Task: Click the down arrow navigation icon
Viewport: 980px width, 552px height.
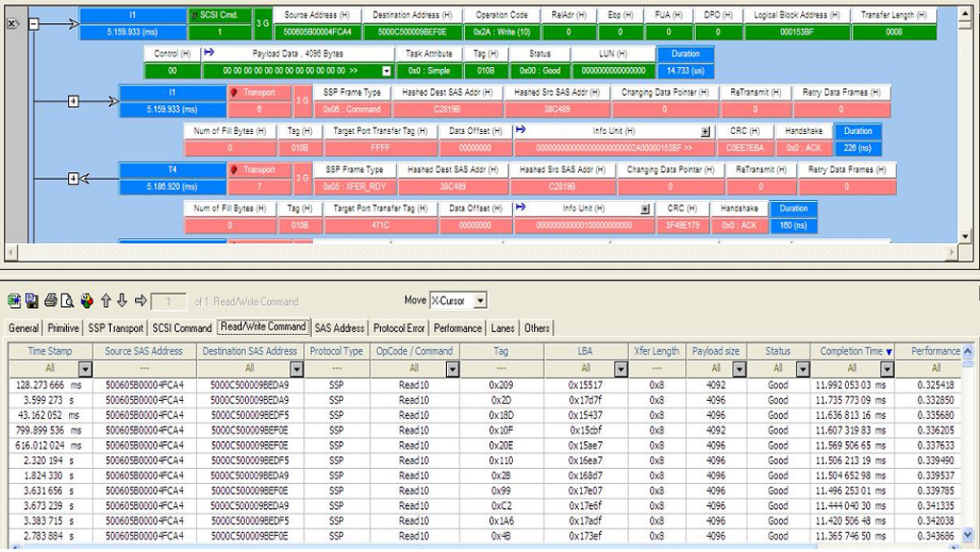Action: [122, 300]
